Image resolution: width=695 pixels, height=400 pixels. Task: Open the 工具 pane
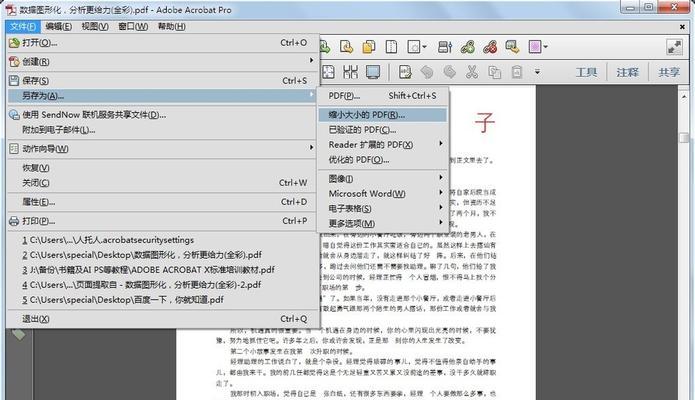586,72
